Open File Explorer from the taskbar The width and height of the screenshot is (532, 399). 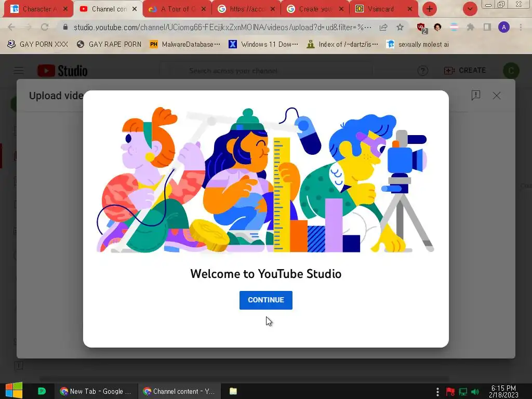coord(233,391)
